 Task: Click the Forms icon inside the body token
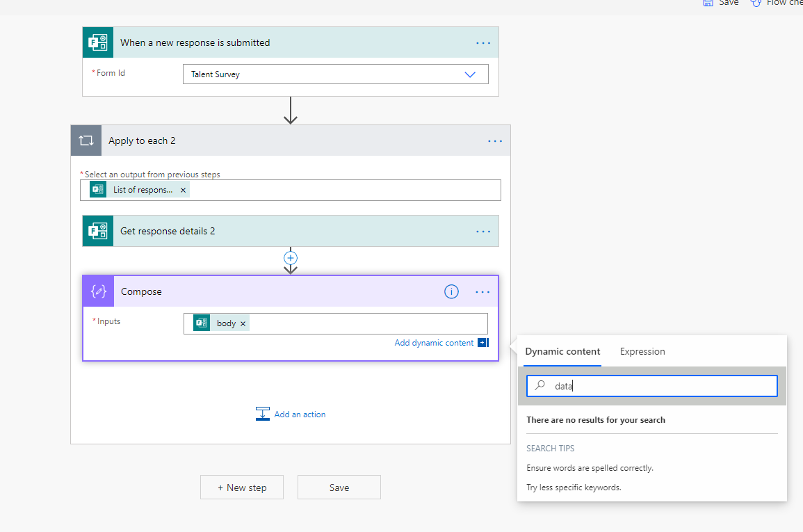(201, 323)
